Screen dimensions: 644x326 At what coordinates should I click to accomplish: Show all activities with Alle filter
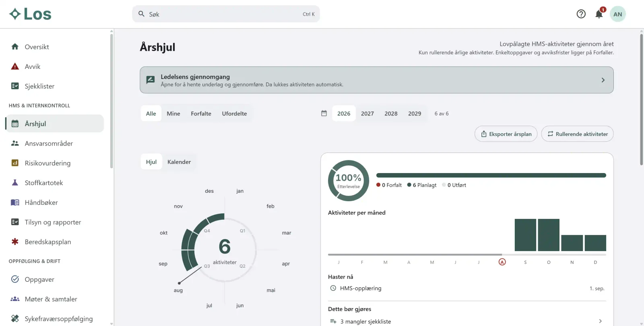pyautogui.click(x=151, y=113)
